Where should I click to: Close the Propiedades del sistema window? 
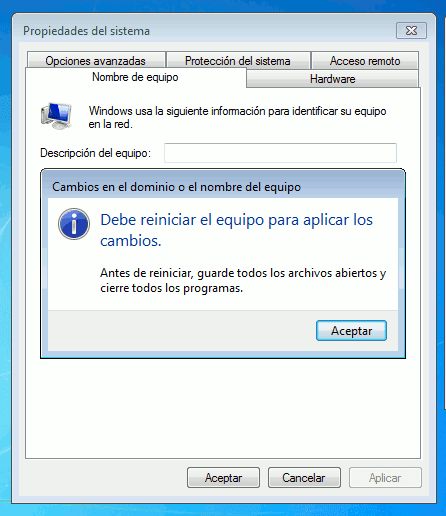click(411, 31)
